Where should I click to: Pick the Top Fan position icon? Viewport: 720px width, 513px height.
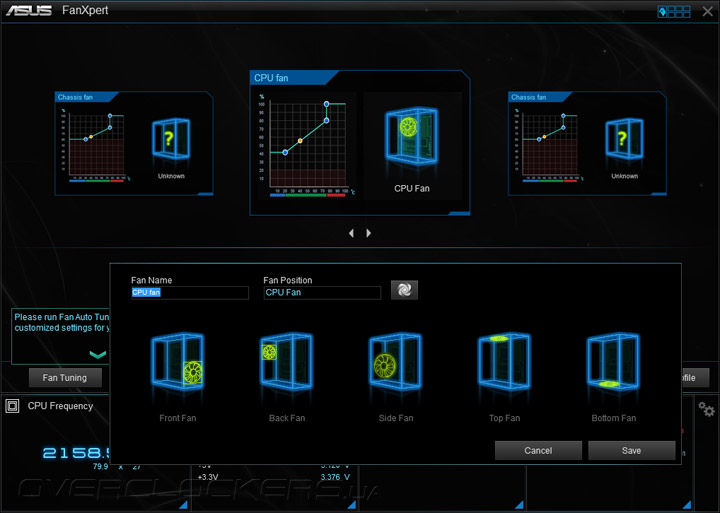(x=504, y=362)
